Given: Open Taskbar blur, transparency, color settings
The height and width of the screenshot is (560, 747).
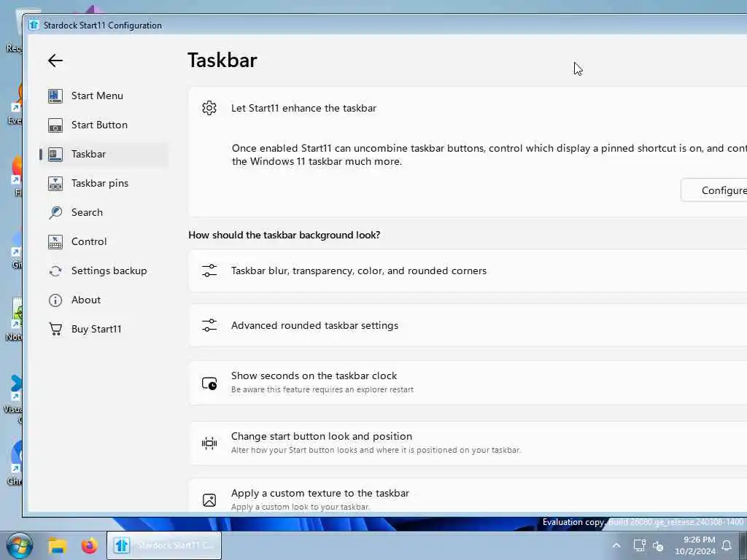Looking at the screenshot, I should click(x=468, y=271).
